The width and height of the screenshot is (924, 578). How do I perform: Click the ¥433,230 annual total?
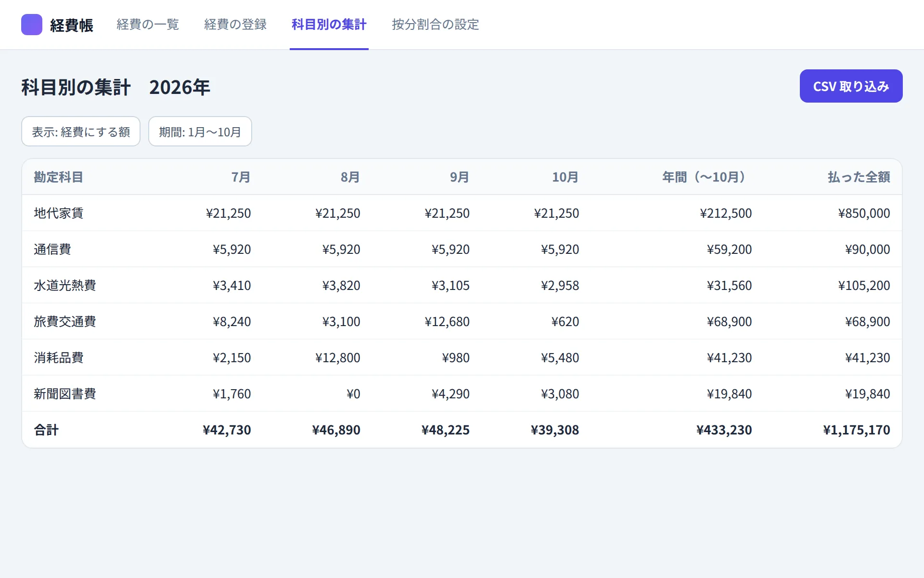coord(724,430)
